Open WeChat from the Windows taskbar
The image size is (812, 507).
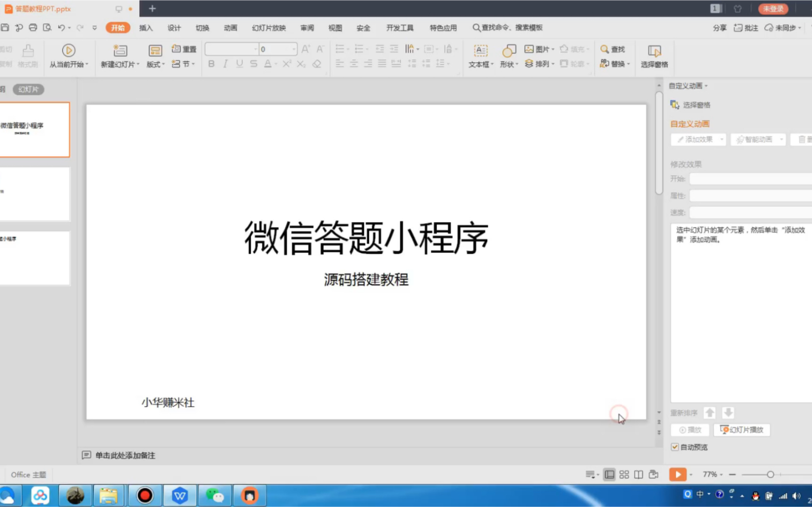click(x=215, y=495)
